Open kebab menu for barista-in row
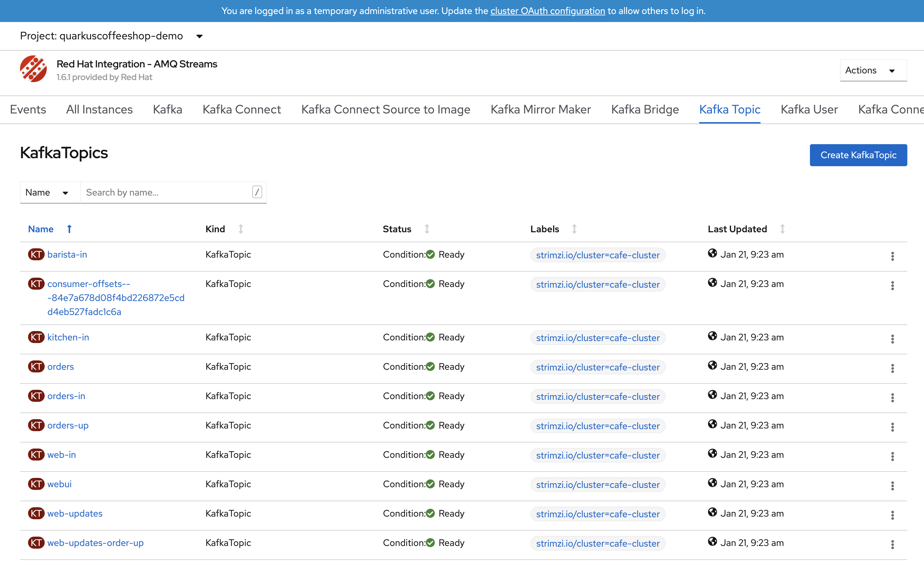The image size is (924, 576). [x=892, y=256]
